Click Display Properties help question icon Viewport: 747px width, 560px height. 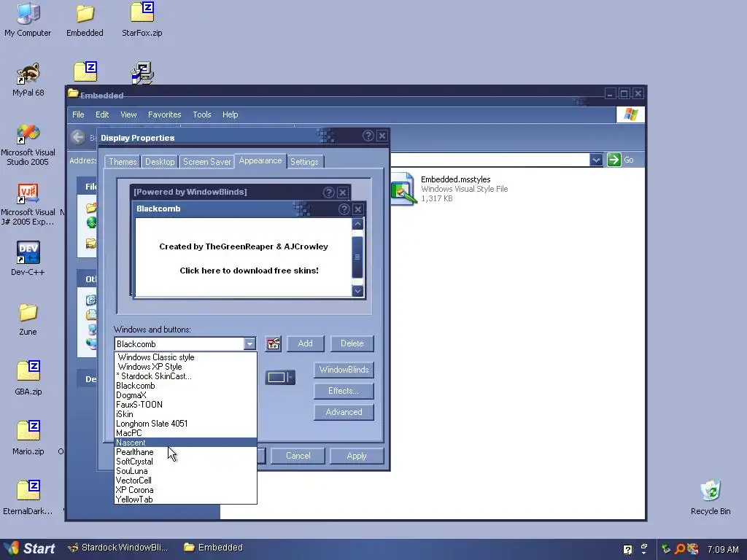coord(368,136)
